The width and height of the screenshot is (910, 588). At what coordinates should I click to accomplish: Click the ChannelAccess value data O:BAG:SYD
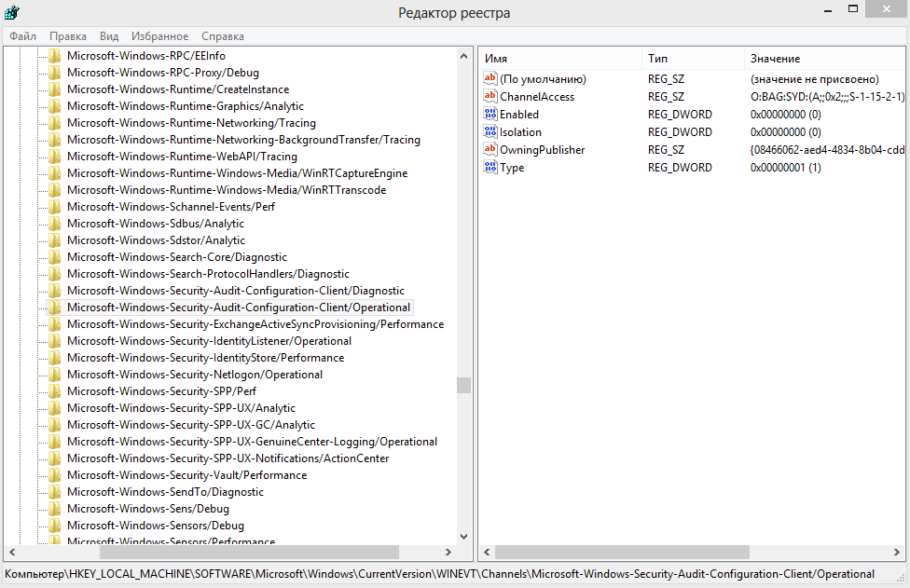[827, 96]
